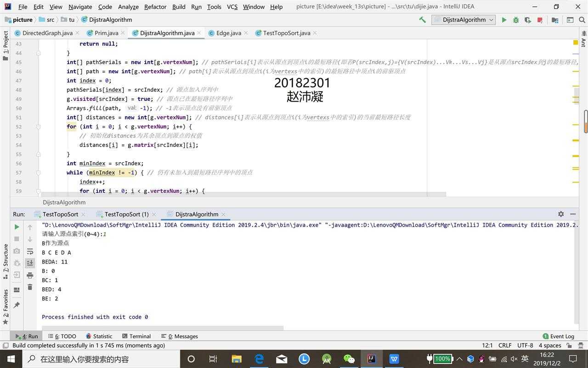Toggle soft-wrap in Run console
The image size is (588, 368).
pos(30,251)
